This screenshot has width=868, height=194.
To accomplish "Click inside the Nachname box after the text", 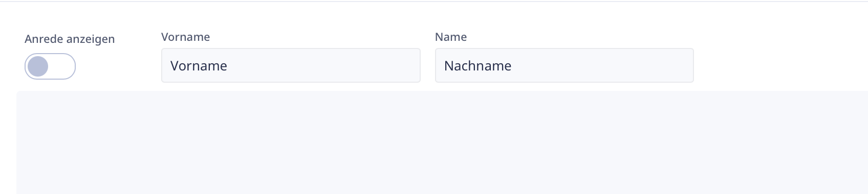I will point(601,66).
